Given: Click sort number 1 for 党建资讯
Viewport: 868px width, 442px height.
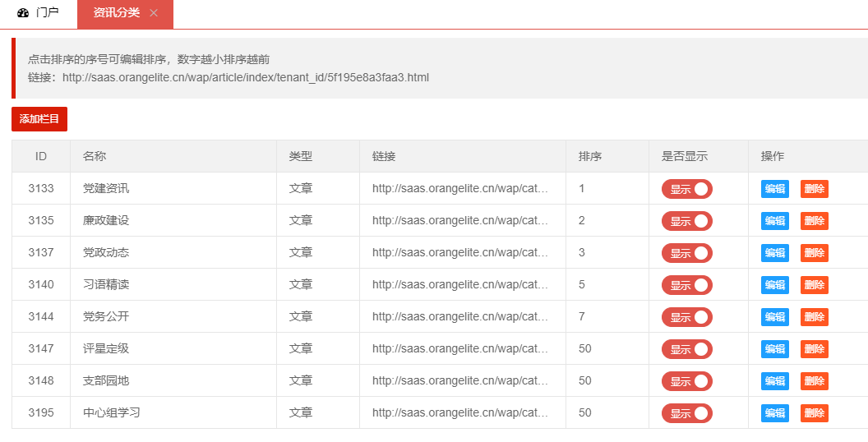Looking at the screenshot, I should click(582, 189).
